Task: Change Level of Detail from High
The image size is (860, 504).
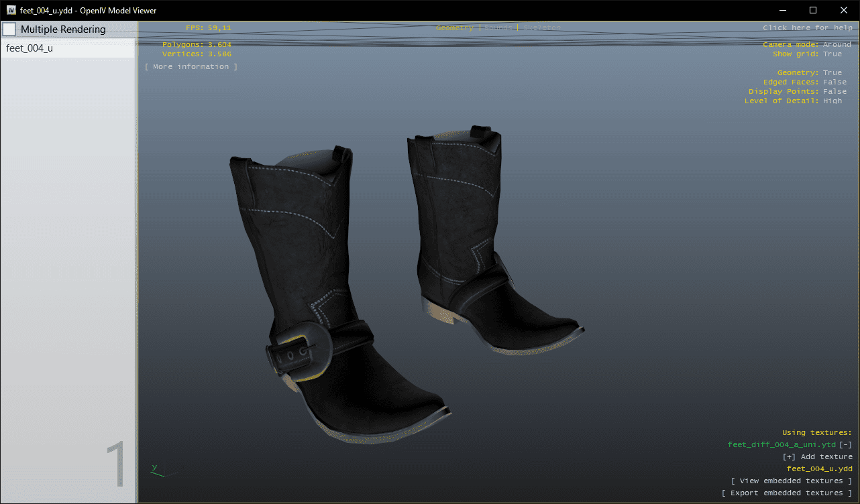Action: tap(832, 101)
